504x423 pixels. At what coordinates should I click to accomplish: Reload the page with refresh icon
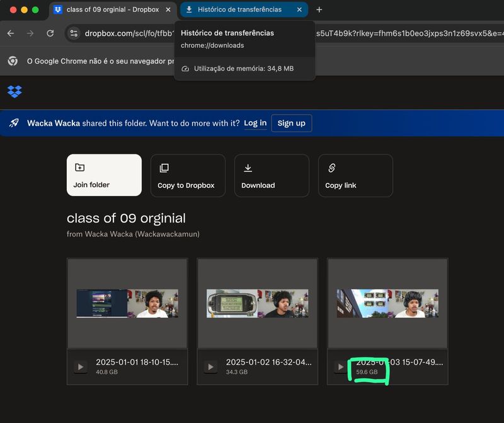(50, 33)
